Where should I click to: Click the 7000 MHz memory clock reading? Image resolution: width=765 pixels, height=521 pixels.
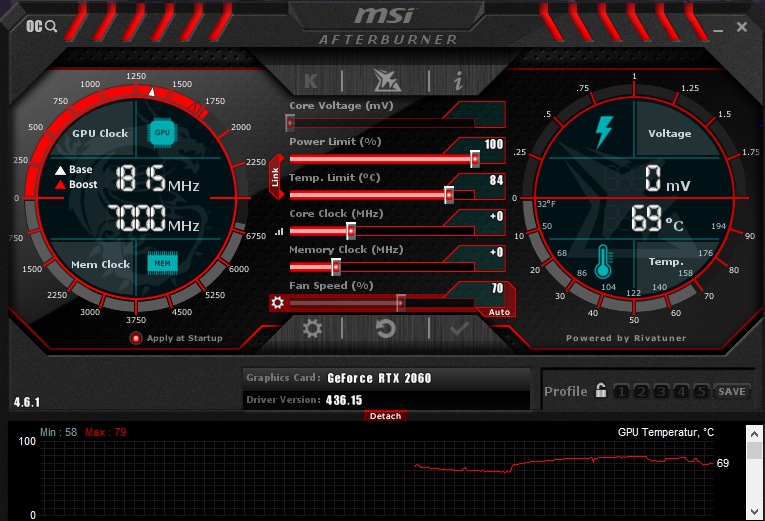153,218
